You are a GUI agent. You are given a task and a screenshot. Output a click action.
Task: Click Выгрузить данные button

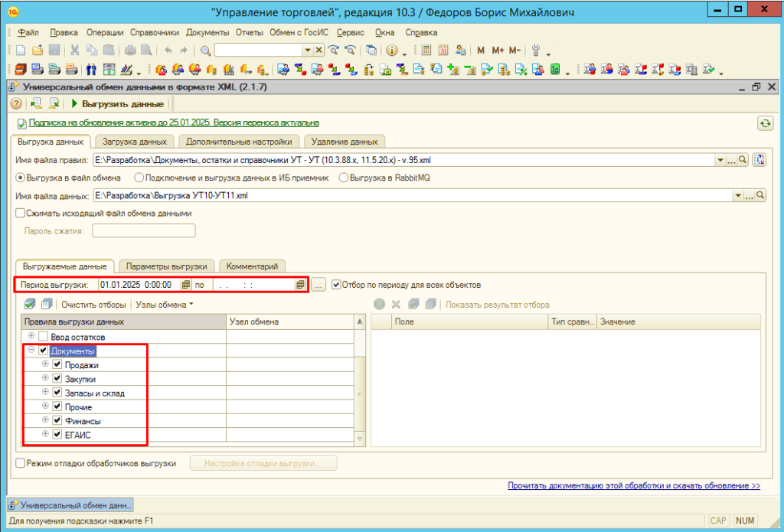pos(118,104)
